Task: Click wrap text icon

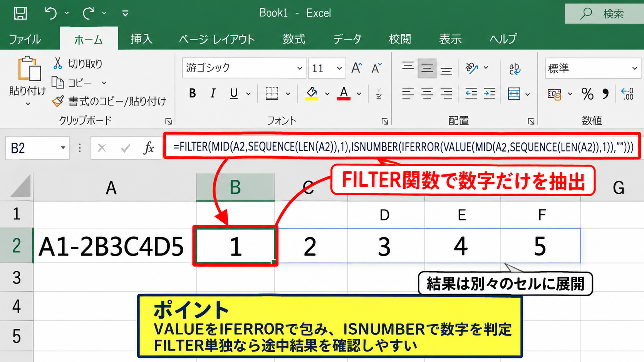Action: click(x=515, y=69)
